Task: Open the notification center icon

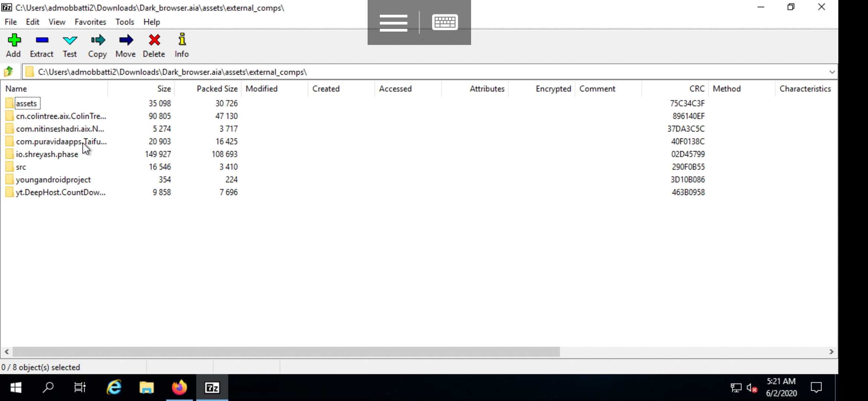Action: (816, 388)
